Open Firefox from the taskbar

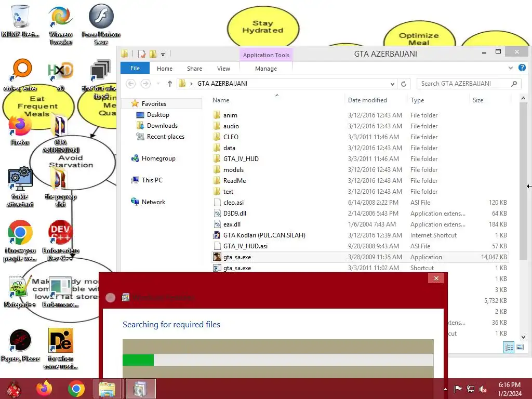coord(44,389)
